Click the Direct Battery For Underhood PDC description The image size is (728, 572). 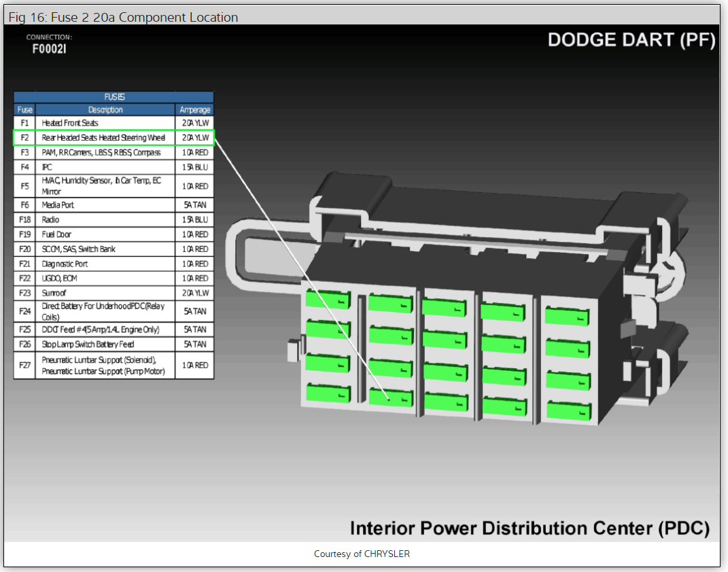(x=103, y=311)
